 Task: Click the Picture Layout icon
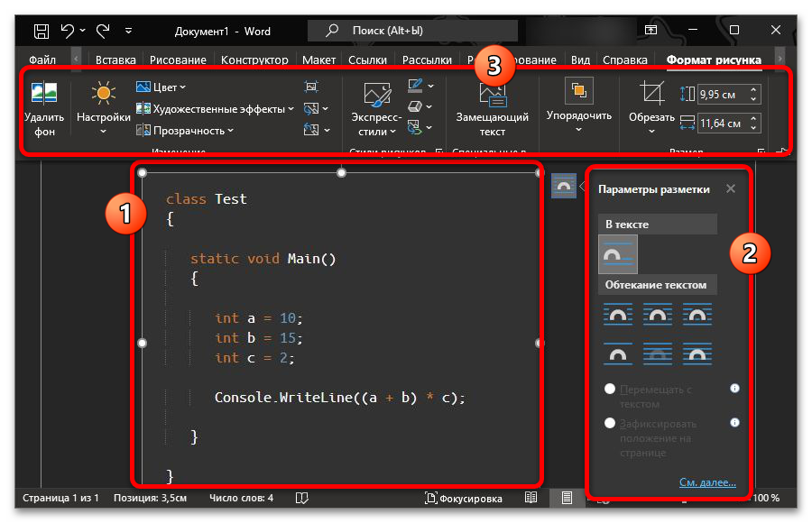coord(414,127)
